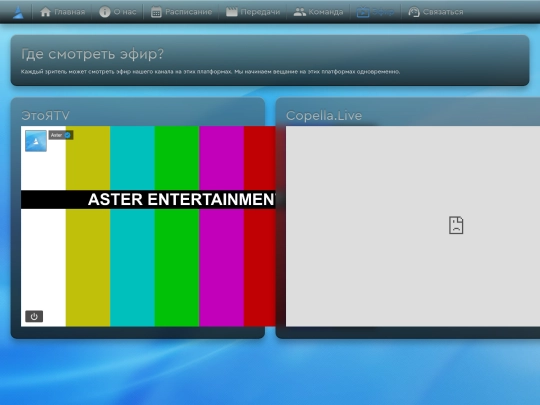Click the Aster verified channel name badge

(x=61, y=135)
